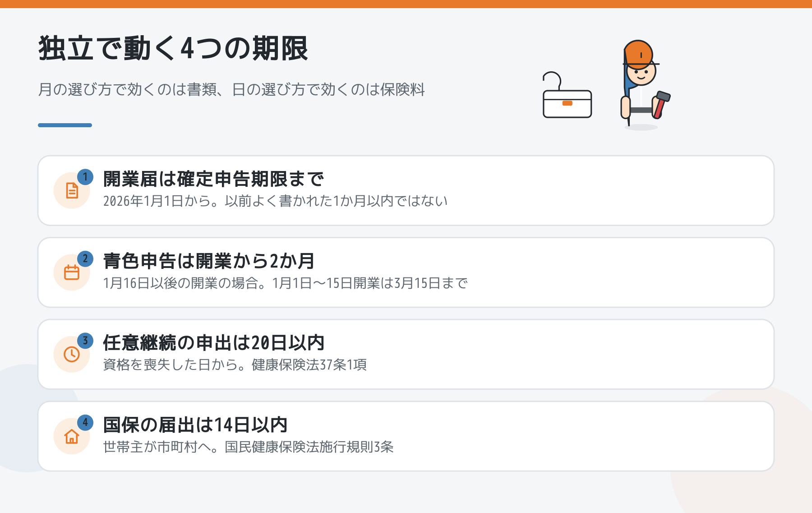Click the number 2 badge
The image size is (812, 513).
point(85,259)
